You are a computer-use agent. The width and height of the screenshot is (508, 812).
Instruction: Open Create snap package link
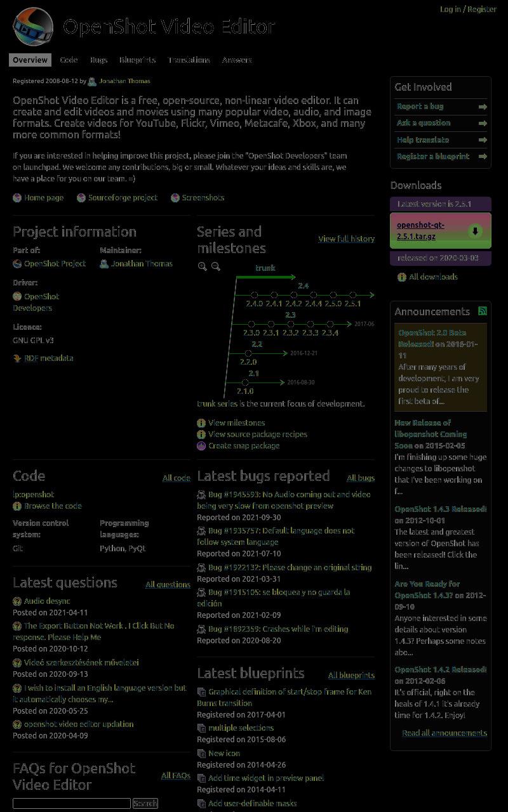(244, 446)
